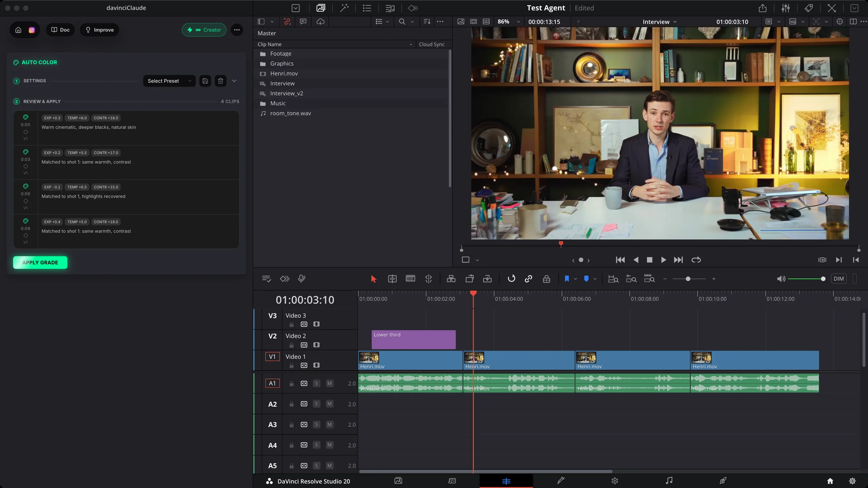Viewport: 868px width, 488px height.
Task: Lock the Video 2 track
Action: pyautogui.click(x=292, y=345)
